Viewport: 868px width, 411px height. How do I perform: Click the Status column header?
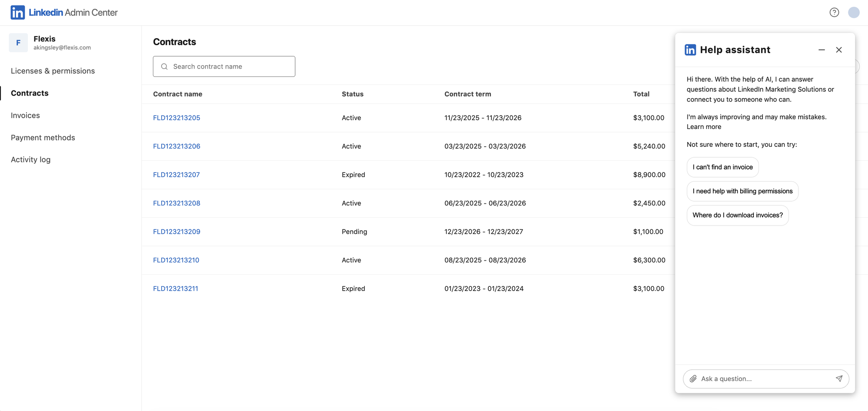[353, 94]
